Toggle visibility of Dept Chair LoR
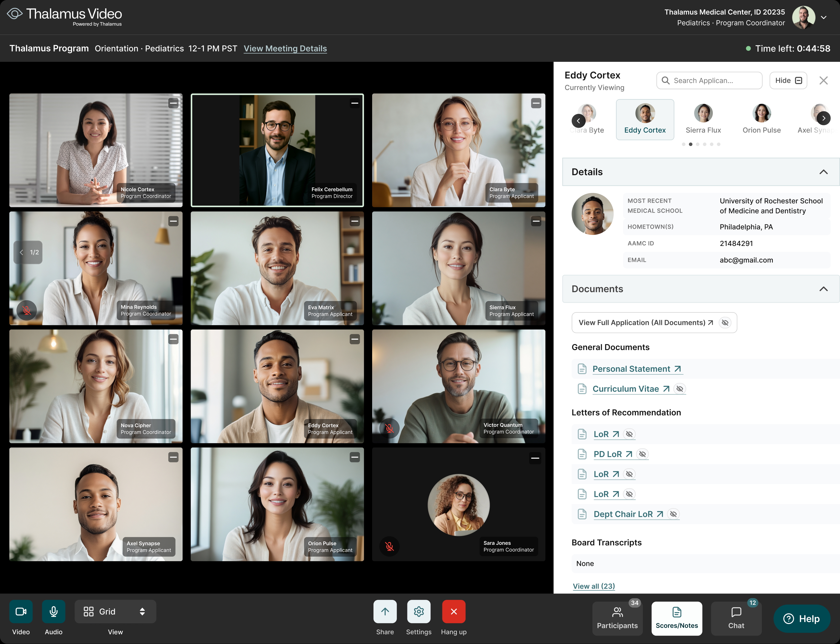The width and height of the screenshot is (840, 644). click(x=673, y=514)
